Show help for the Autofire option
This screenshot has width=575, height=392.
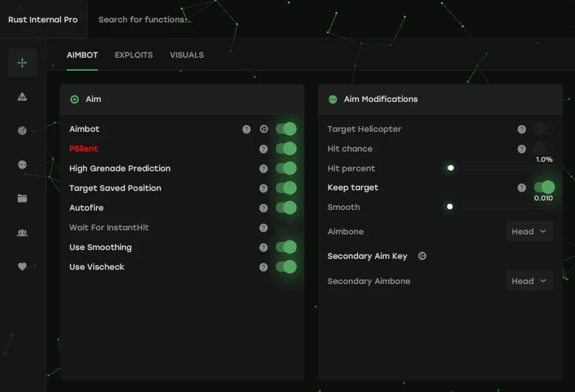263,208
